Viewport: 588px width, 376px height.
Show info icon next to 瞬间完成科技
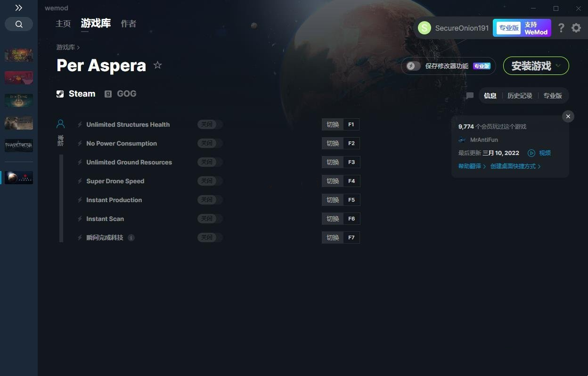pyautogui.click(x=131, y=237)
